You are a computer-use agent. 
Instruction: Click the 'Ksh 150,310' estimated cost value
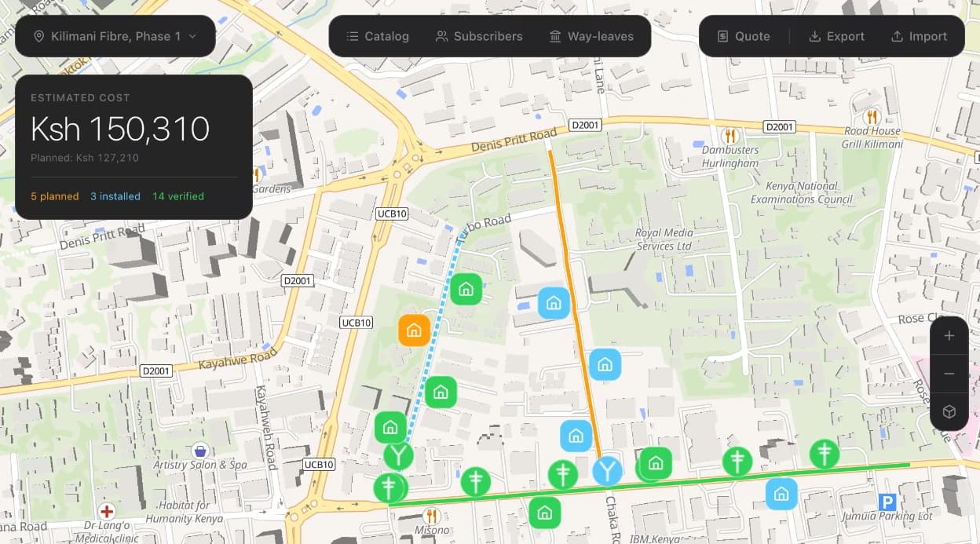click(x=120, y=129)
